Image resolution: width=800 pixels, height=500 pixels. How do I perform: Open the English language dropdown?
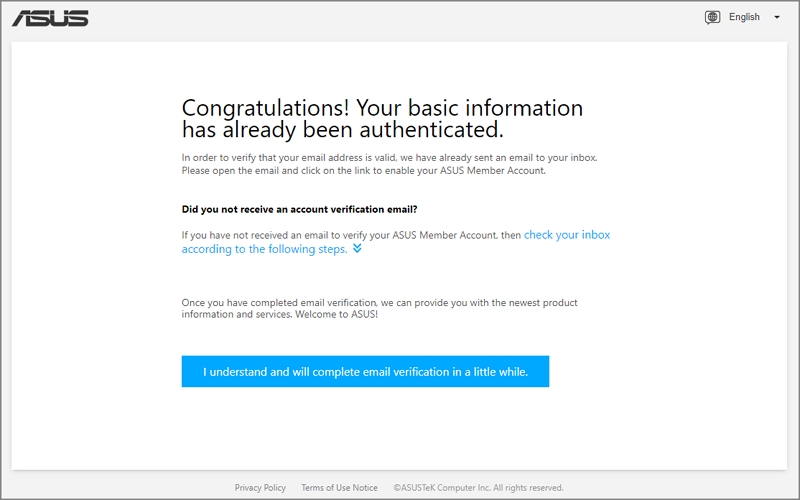[744, 17]
